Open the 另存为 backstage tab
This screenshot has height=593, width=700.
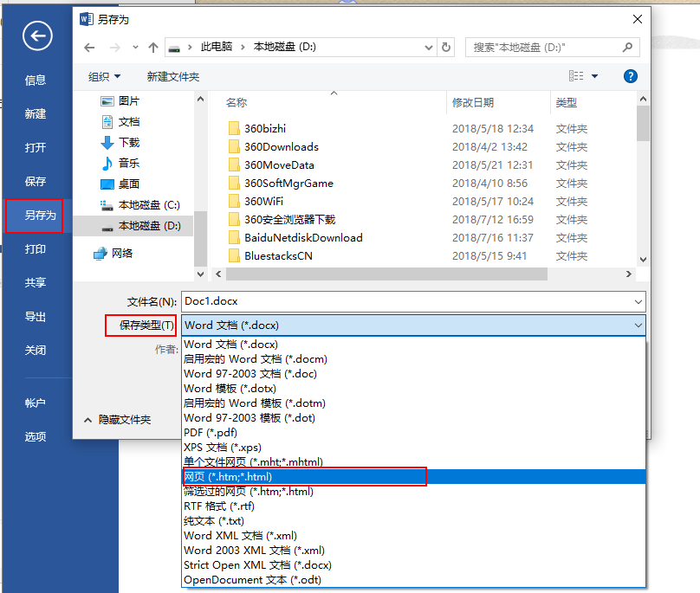click(x=35, y=216)
